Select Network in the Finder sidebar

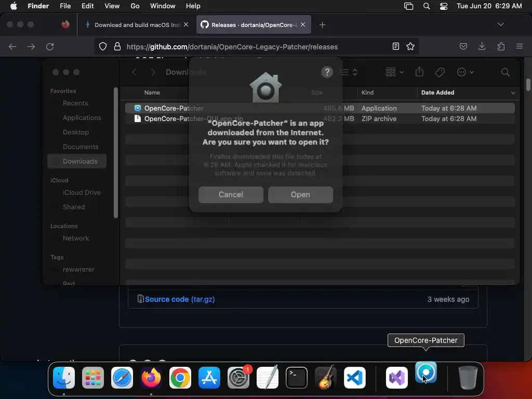(76, 238)
